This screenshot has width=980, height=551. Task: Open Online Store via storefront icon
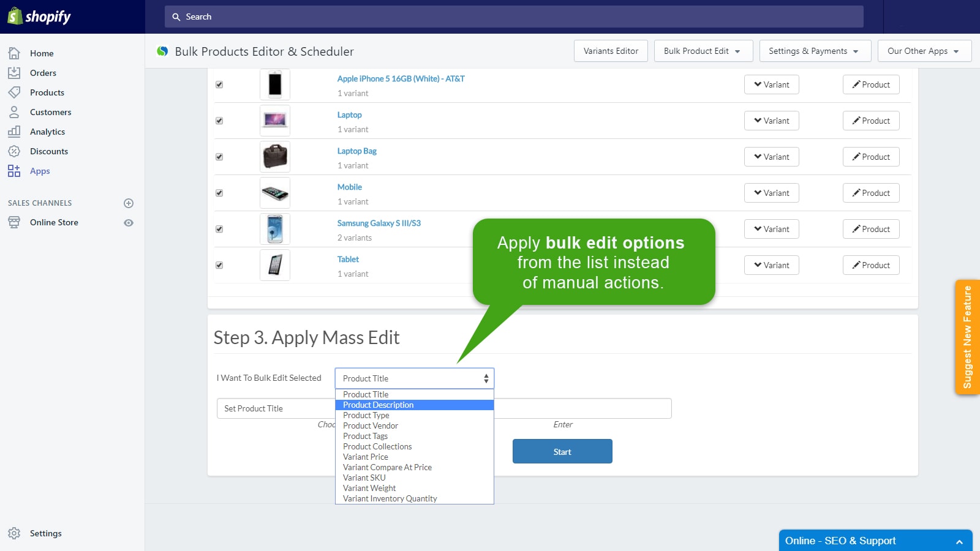pos(14,222)
